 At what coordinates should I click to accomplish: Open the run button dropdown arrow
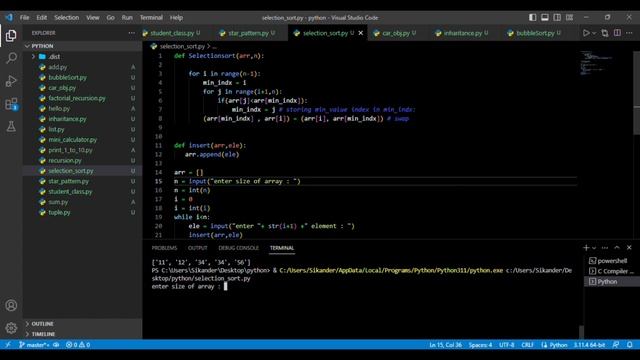tap(594, 33)
